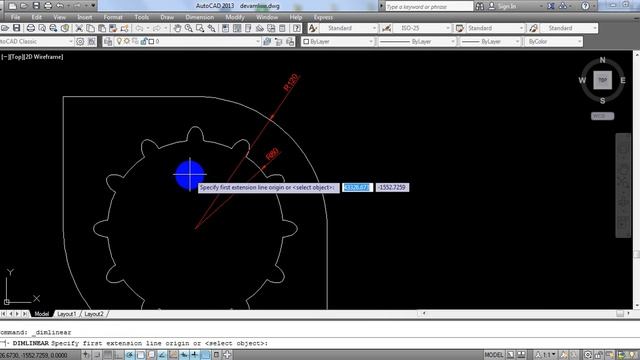Click the viewport label Top
Viewport: 640px width, 360px height.
(16, 57)
